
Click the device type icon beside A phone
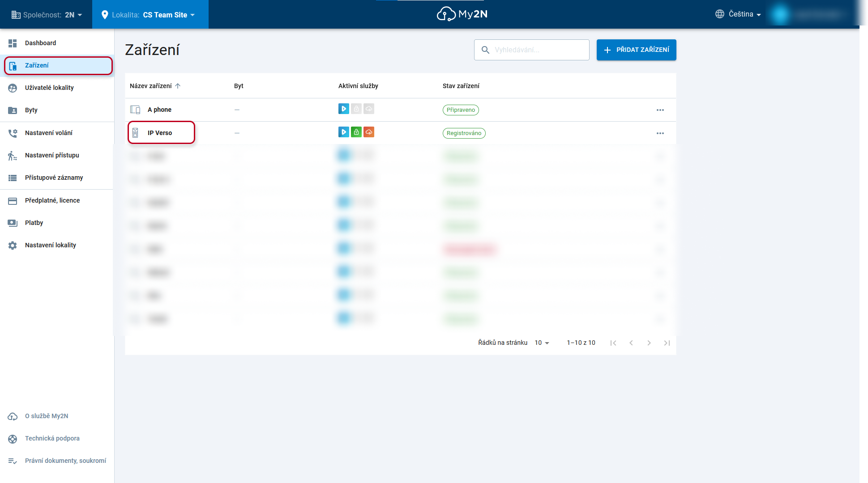(135, 110)
